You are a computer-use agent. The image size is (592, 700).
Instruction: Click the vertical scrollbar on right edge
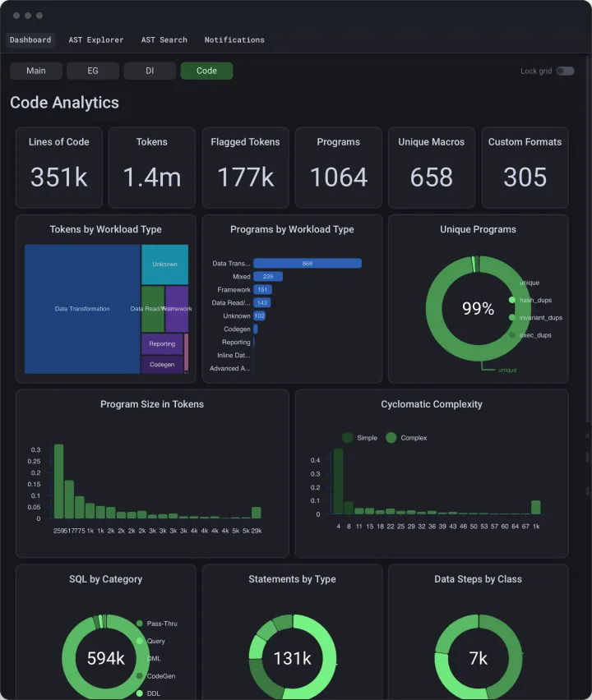coord(588,241)
